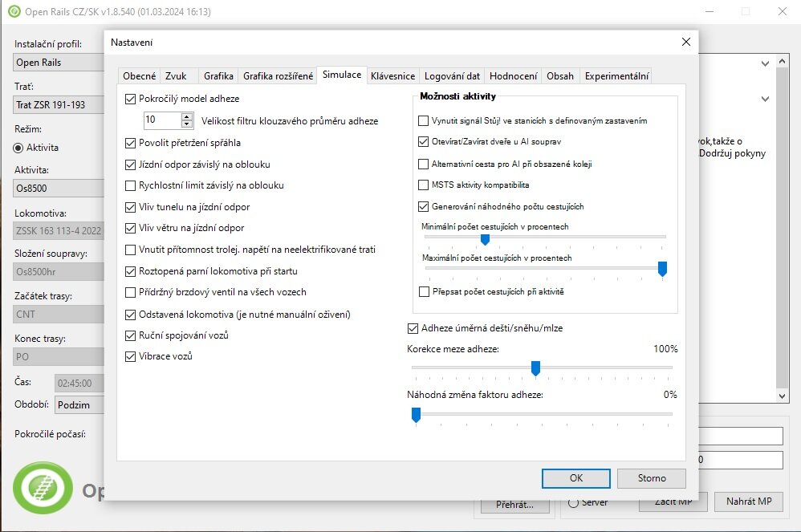This screenshot has height=532, width=801.
Task: Toggle Roztopená parní lokomotiva při startu
Action: (130, 271)
